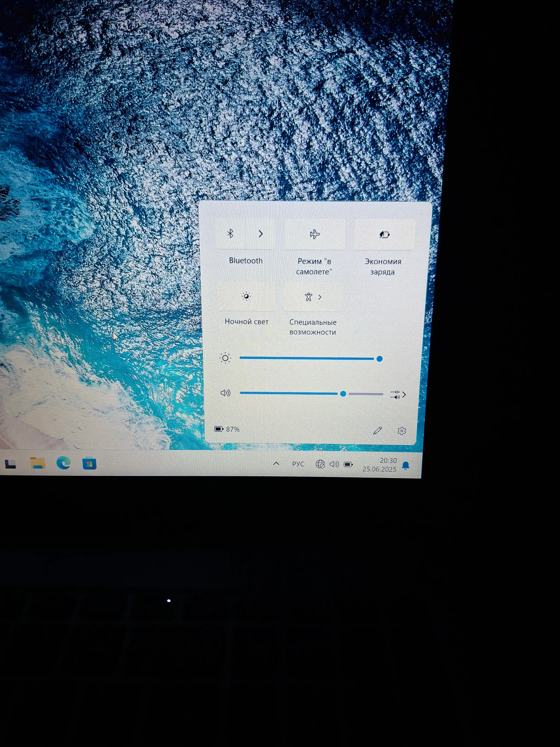Click the partly visible taskbar icon left of File Explorer
560x747 pixels.
tap(10, 464)
